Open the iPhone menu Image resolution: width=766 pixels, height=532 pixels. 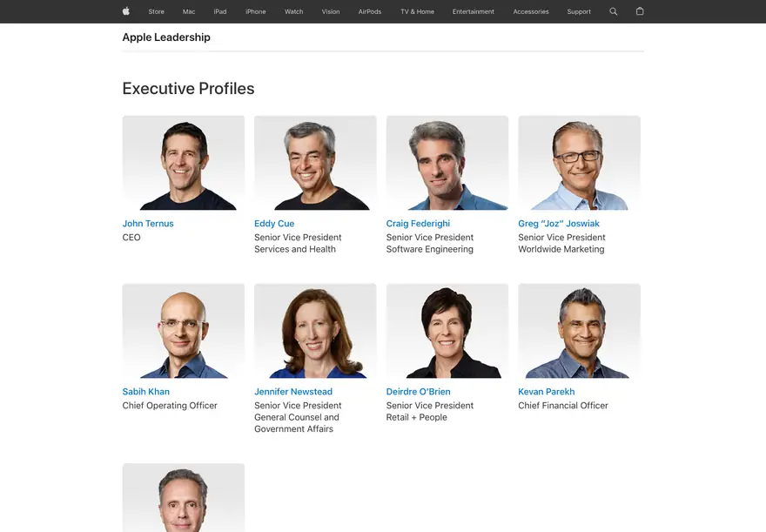[x=256, y=11]
